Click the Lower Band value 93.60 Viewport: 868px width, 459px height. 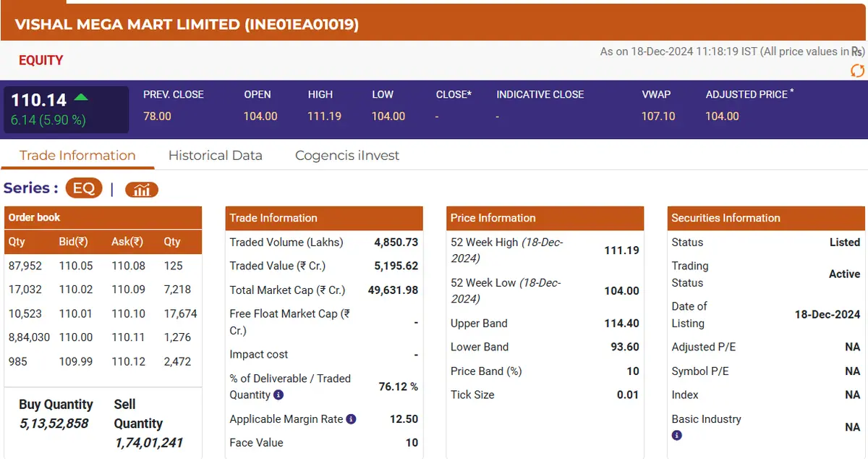624,348
